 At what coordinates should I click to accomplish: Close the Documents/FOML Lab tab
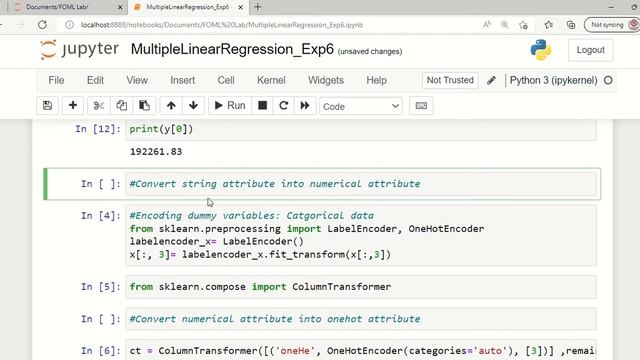[x=120, y=7]
